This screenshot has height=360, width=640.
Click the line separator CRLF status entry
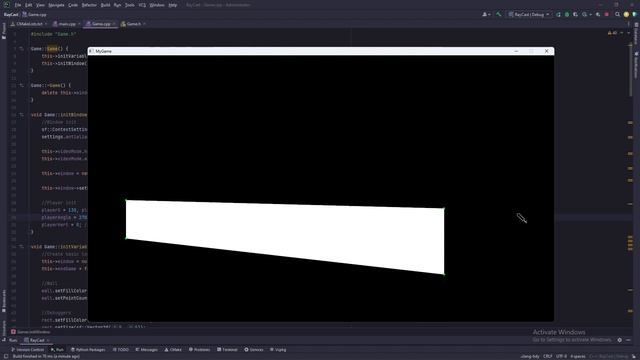pos(547,356)
